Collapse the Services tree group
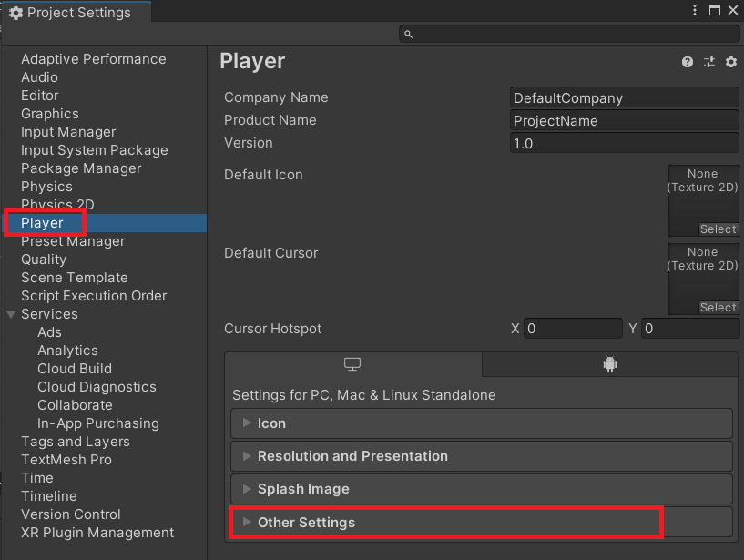This screenshot has width=744, height=560. (x=11, y=314)
